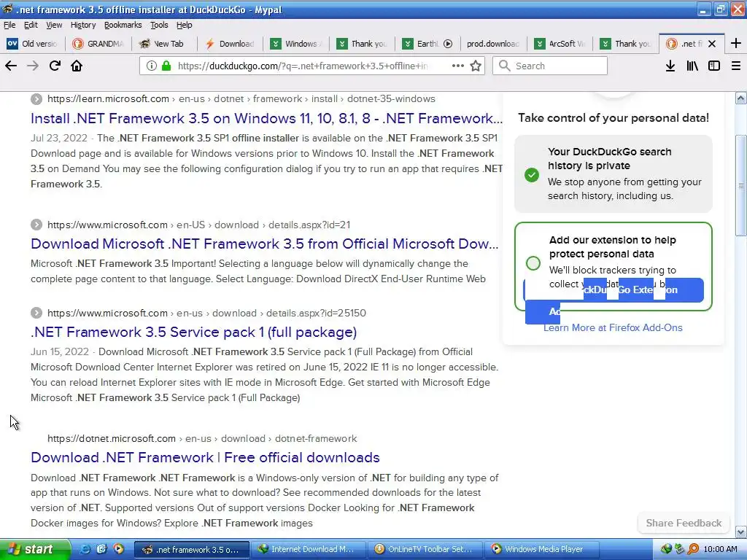Open the View menu
The width and height of the screenshot is (747, 560).
54,25
